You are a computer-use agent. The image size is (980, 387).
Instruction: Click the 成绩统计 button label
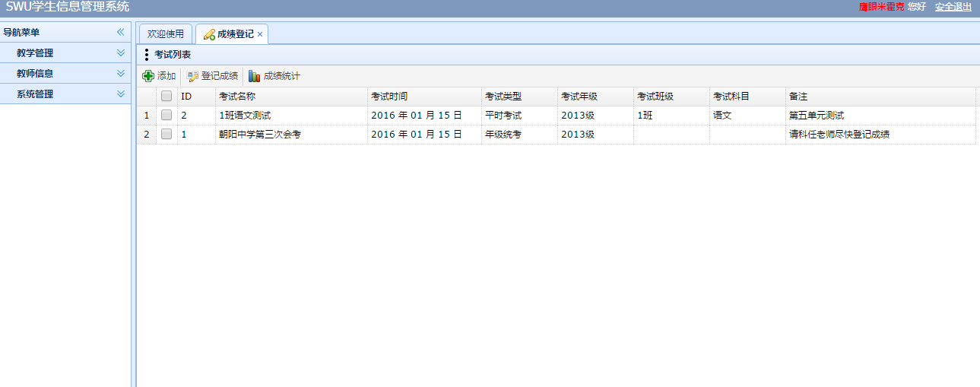click(x=282, y=76)
